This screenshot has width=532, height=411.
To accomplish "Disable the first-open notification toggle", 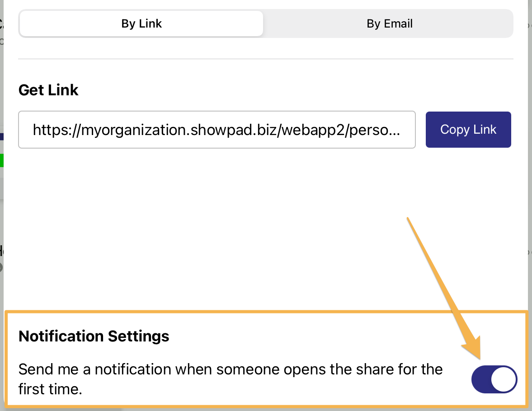I will tap(494, 379).
